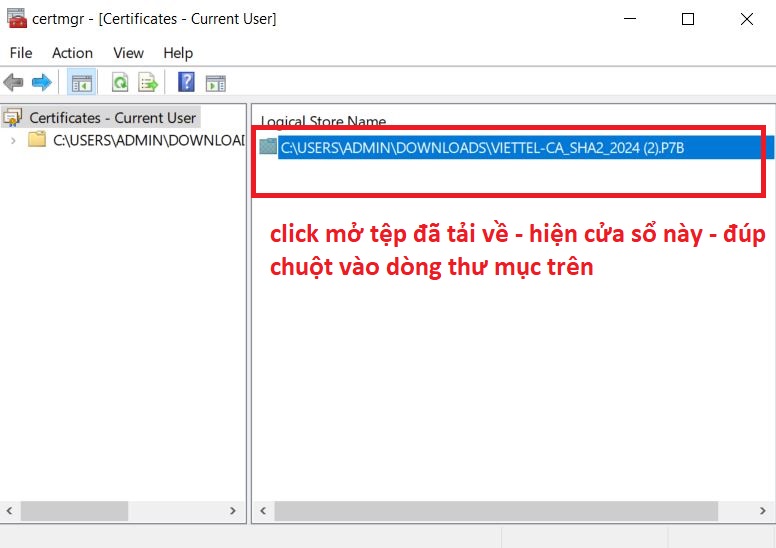The width and height of the screenshot is (776, 548).
Task: Open the Help menu
Action: 178,53
